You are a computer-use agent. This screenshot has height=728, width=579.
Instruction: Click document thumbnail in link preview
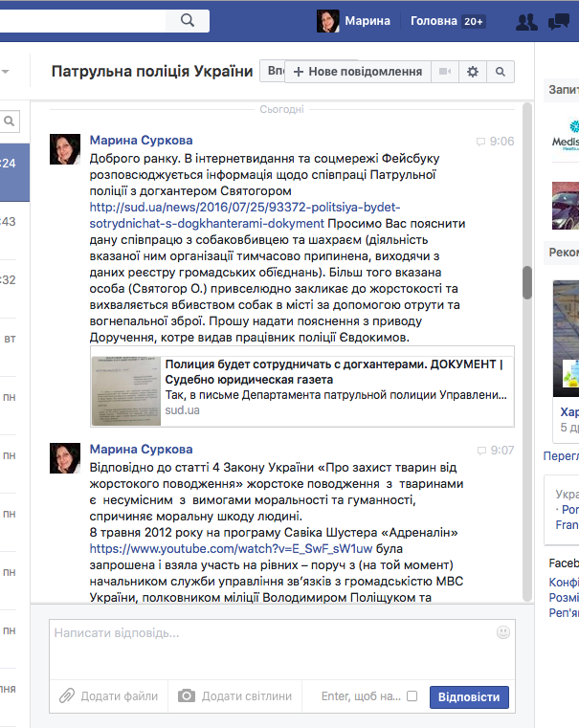click(x=126, y=391)
